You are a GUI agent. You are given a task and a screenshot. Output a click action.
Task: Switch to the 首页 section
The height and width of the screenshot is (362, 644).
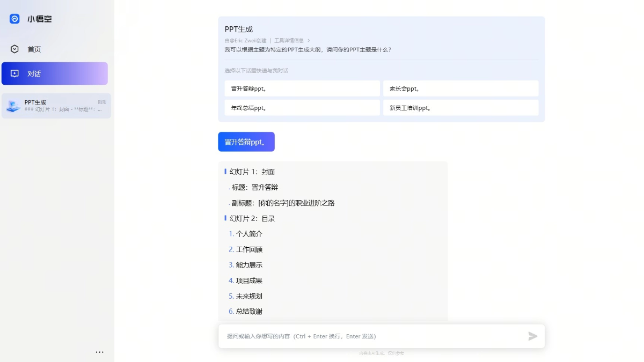pyautogui.click(x=32, y=49)
